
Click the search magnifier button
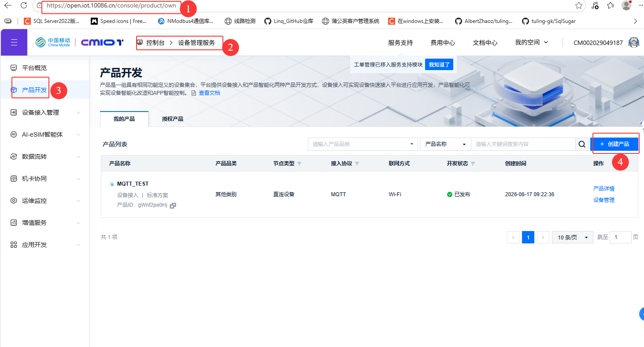(582, 144)
